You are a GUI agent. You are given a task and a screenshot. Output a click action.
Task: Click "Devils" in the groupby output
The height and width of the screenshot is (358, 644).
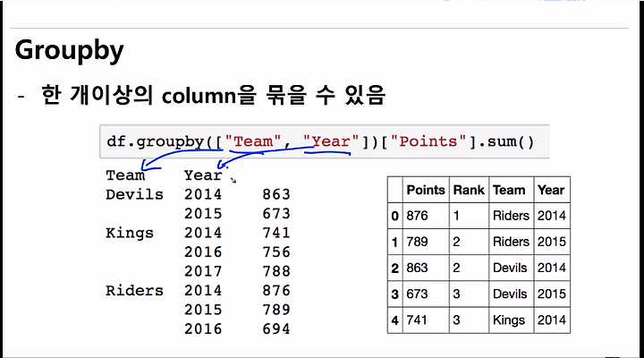(x=134, y=194)
